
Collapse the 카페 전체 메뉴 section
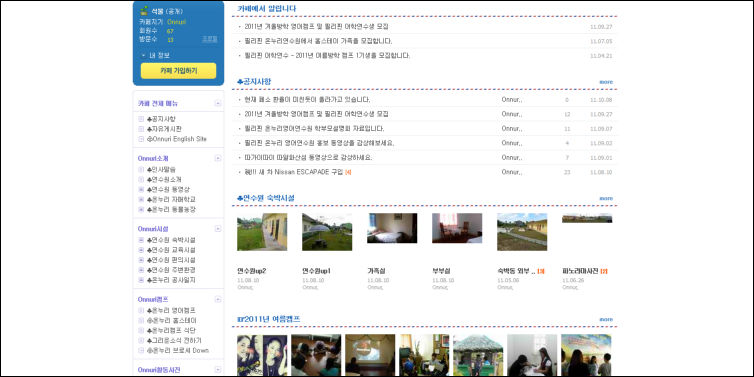(x=218, y=103)
